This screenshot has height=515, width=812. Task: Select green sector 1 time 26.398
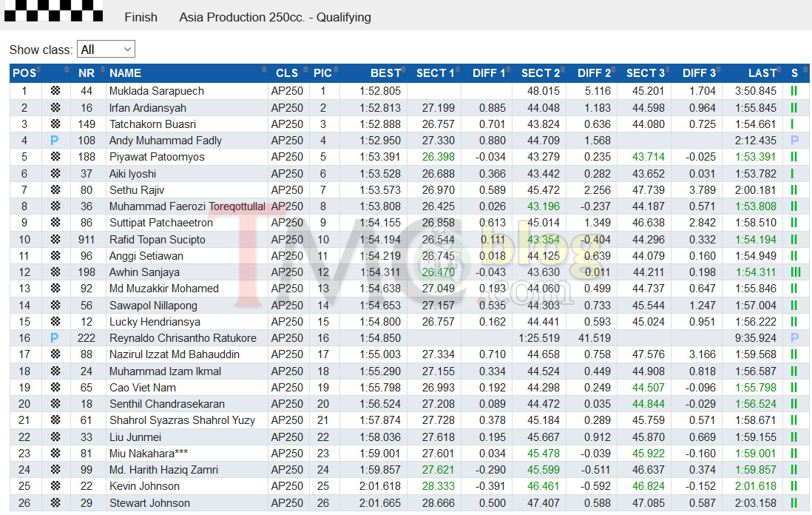[438, 156]
